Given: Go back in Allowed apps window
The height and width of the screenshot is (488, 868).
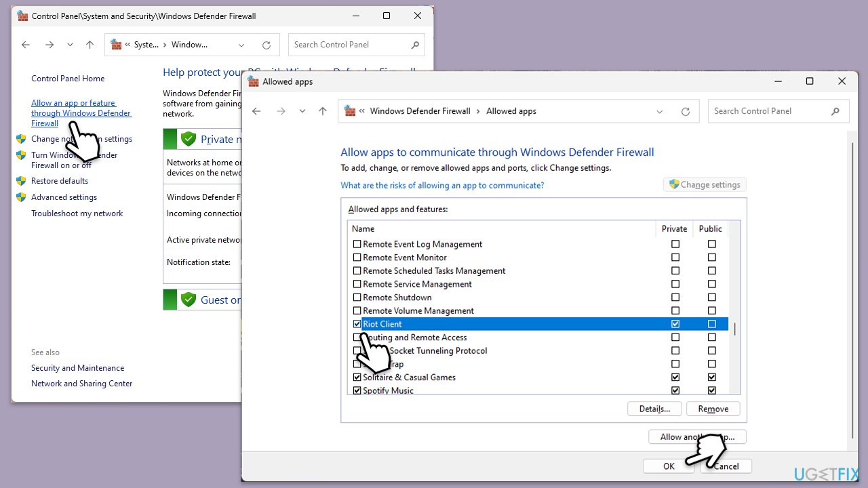Looking at the screenshot, I should tap(256, 111).
